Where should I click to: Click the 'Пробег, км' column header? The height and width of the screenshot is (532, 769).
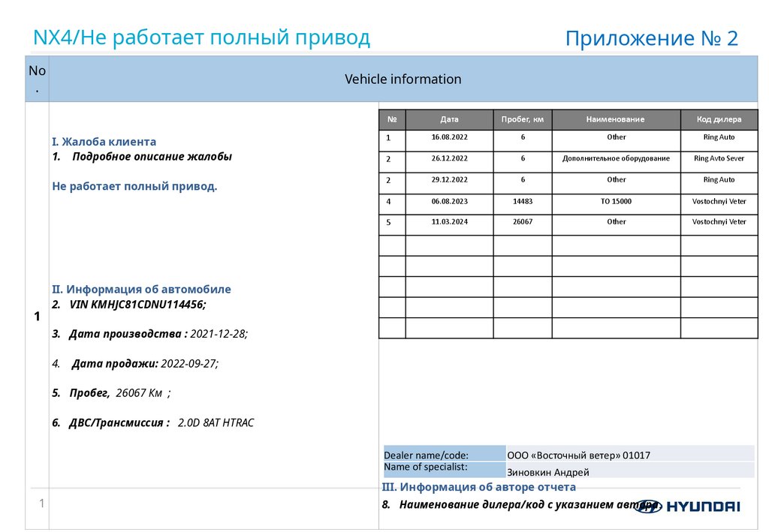tap(523, 119)
